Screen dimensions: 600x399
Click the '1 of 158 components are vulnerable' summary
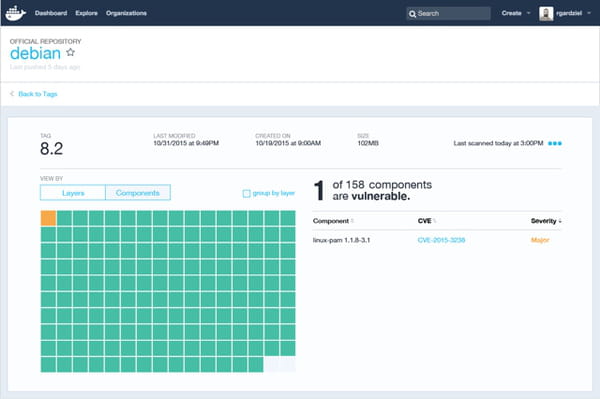point(373,191)
